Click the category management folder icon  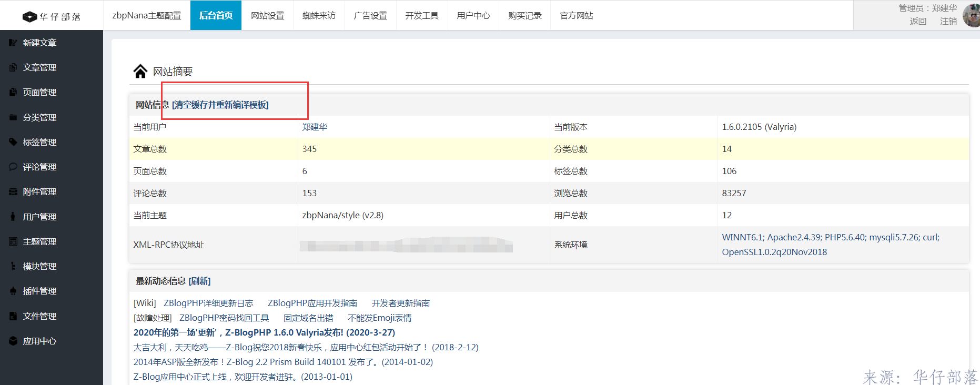click(x=13, y=117)
